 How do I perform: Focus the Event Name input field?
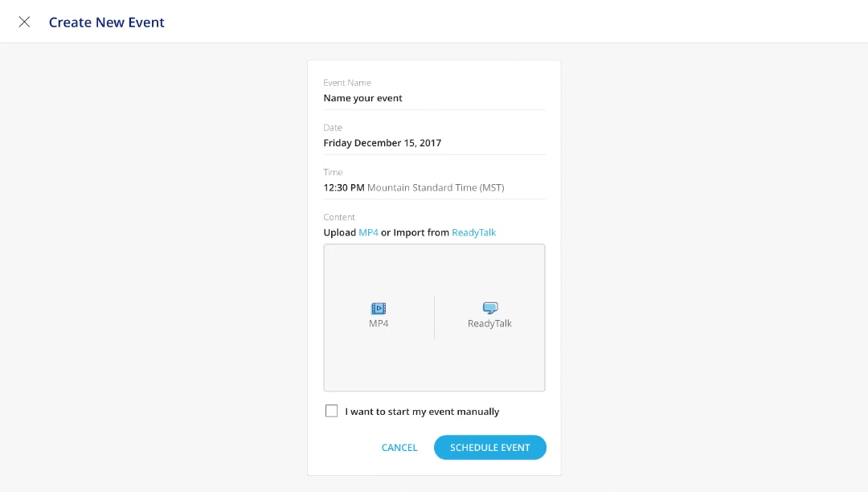(x=434, y=98)
